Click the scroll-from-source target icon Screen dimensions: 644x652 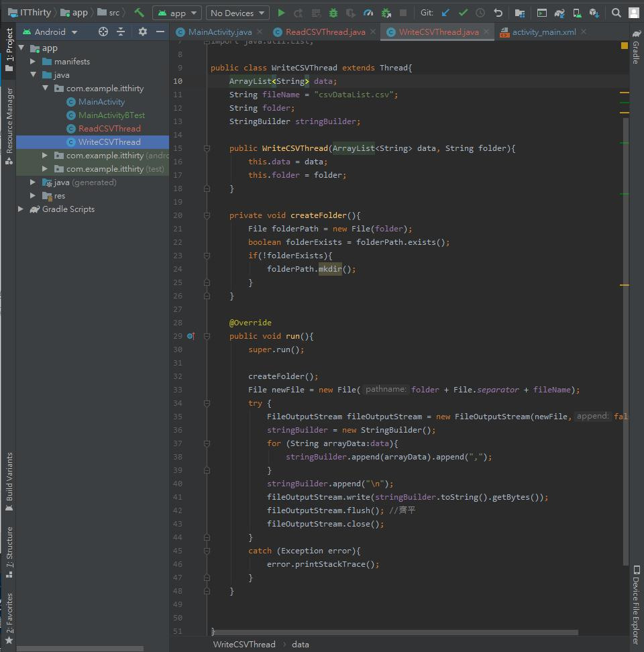[x=103, y=32]
